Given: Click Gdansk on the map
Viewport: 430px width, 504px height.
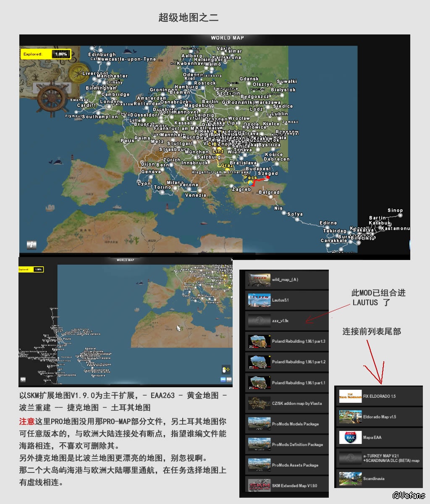Looking at the screenshot, I should coord(249,79).
